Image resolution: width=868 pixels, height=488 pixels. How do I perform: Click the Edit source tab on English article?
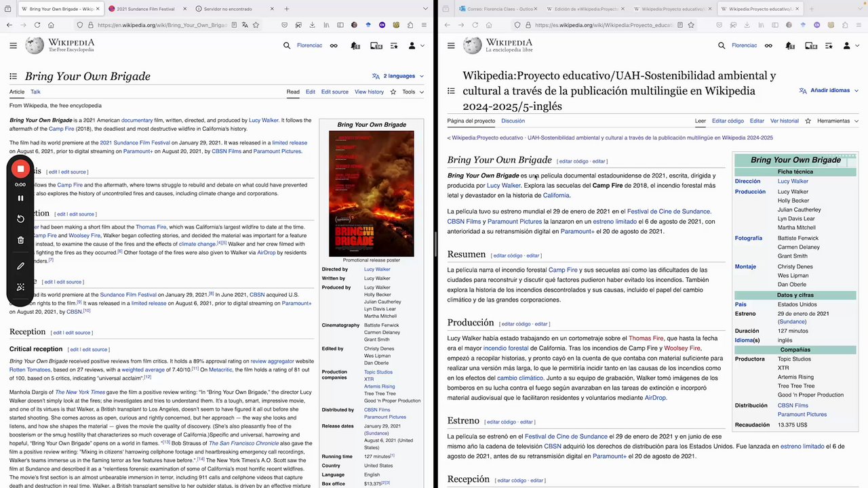pos(335,91)
